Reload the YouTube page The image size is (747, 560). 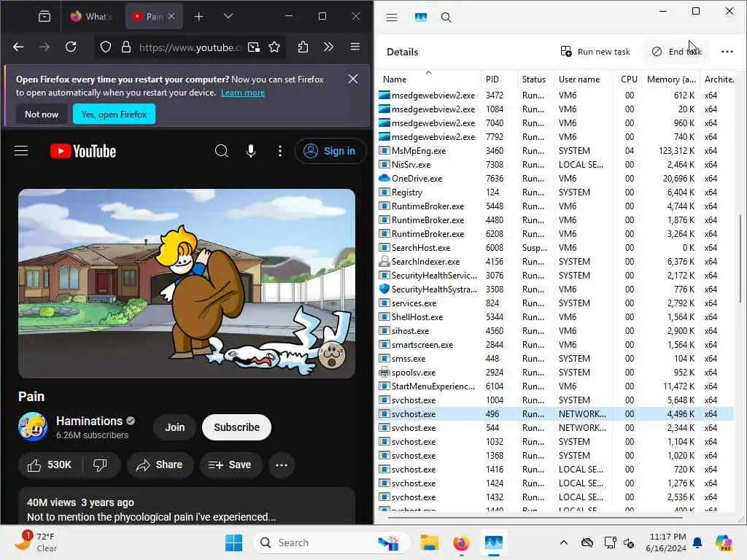(x=71, y=47)
